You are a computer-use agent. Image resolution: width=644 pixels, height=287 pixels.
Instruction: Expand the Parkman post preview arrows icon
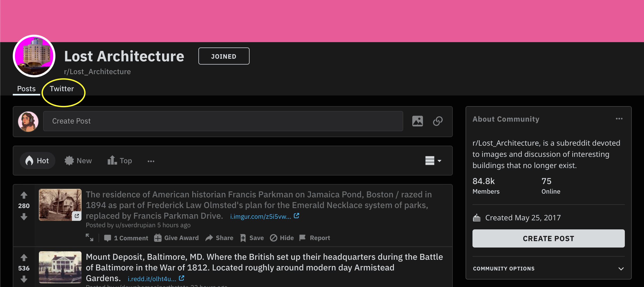89,237
